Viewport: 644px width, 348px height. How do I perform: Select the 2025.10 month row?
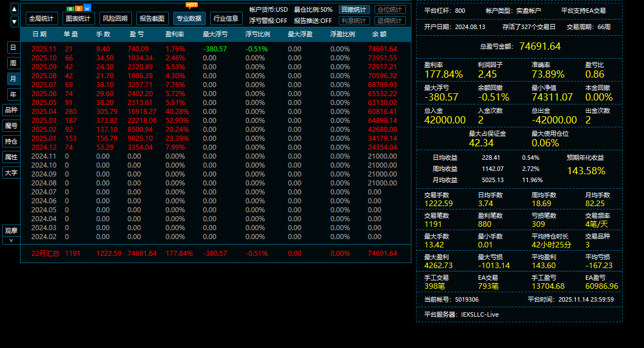click(x=216, y=58)
